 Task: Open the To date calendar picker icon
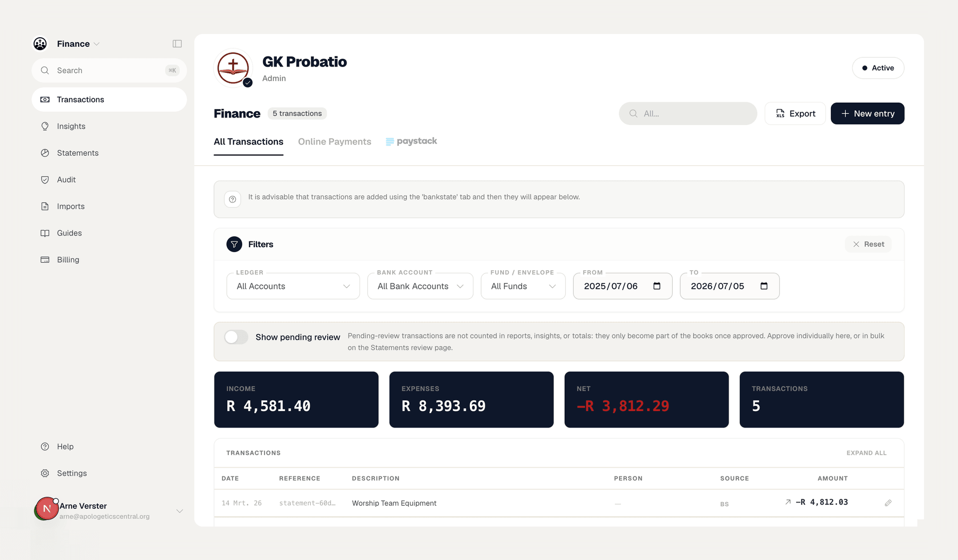(x=764, y=286)
